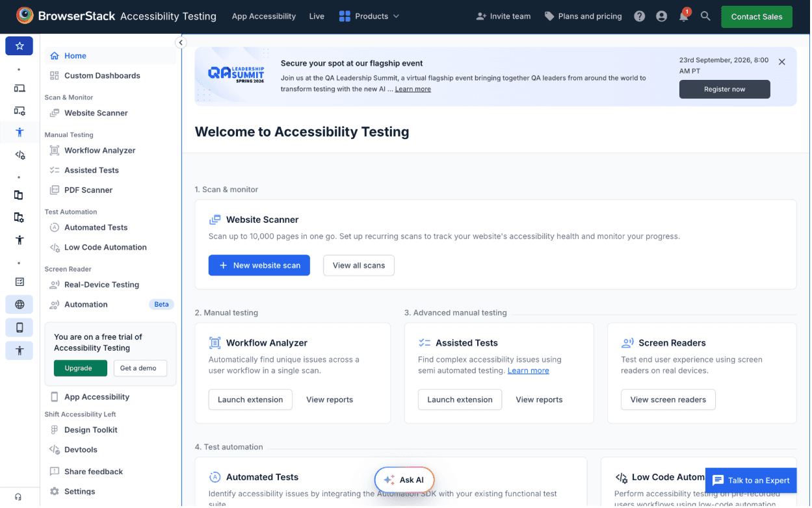Collapse the sidebar using chevron arrow
Viewport: 812px width, 508px height.
coord(181,43)
